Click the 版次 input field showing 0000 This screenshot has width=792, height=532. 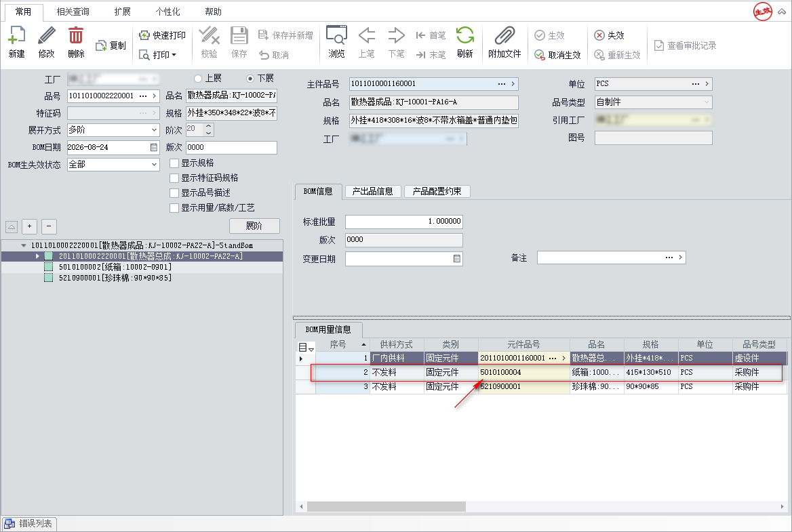click(x=231, y=147)
